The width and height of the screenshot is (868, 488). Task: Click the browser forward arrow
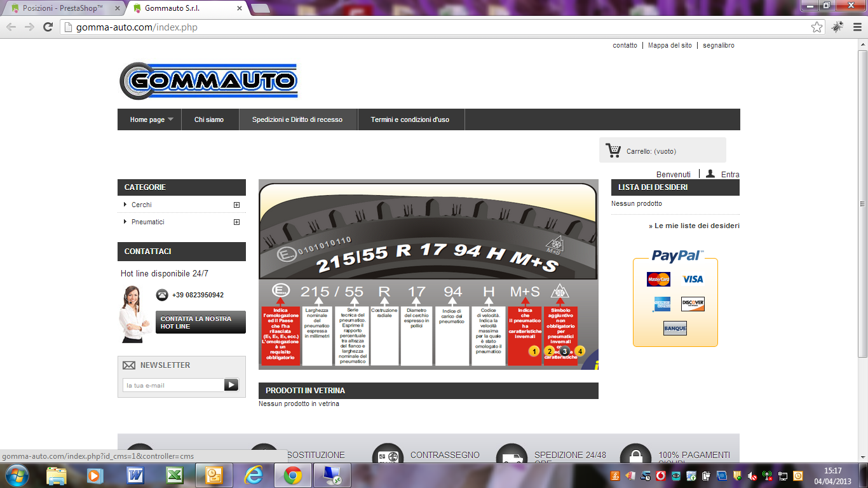tap(29, 27)
